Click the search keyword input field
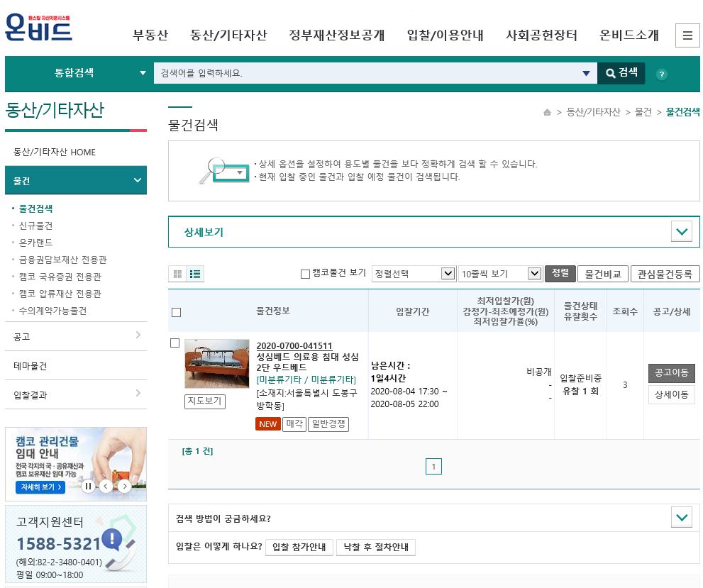The height and width of the screenshot is (588, 703). click(367, 73)
